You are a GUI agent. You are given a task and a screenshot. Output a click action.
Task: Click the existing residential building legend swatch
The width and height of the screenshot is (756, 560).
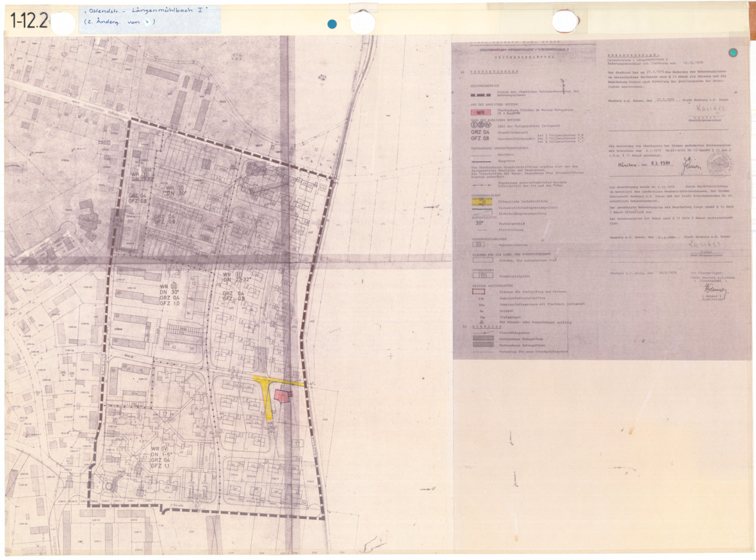click(483, 338)
